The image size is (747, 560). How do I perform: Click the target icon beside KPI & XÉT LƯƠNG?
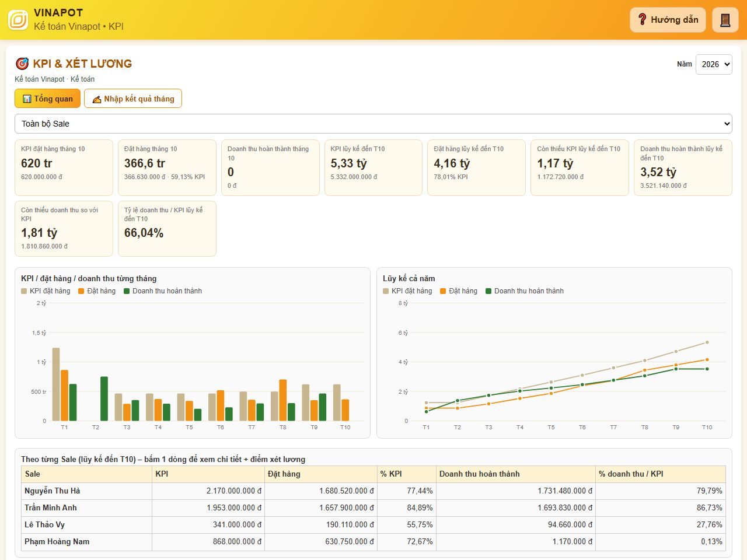click(x=22, y=64)
